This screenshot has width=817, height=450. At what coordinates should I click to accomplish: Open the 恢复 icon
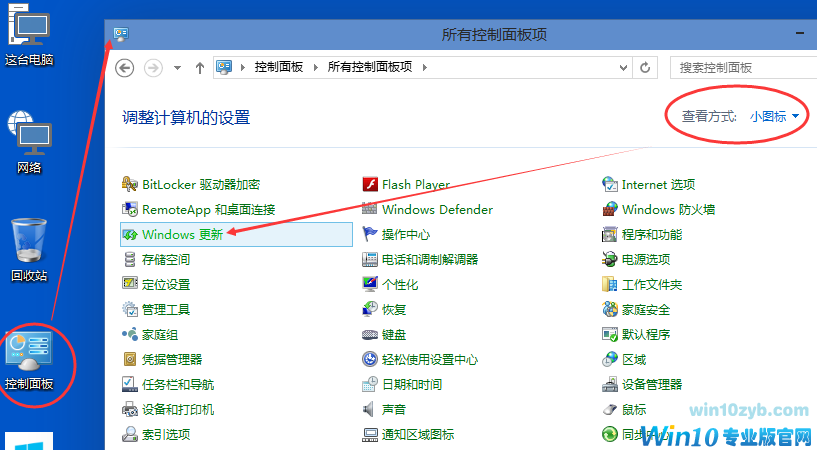[x=370, y=309]
